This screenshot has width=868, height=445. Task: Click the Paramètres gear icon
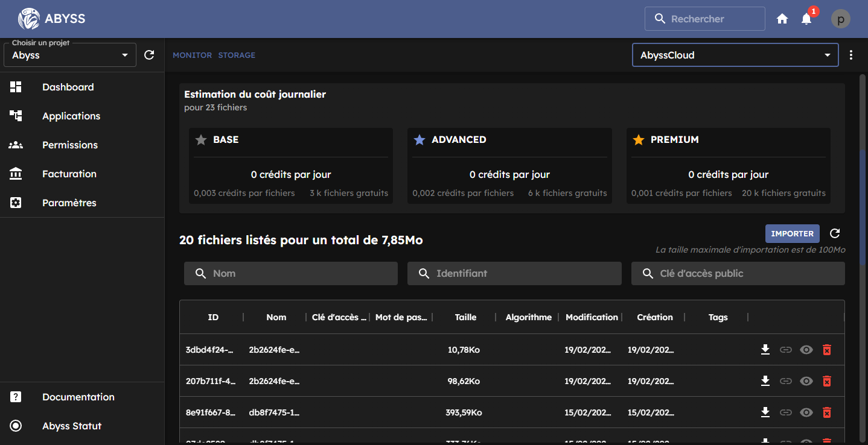pyautogui.click(x=16, y=203)
